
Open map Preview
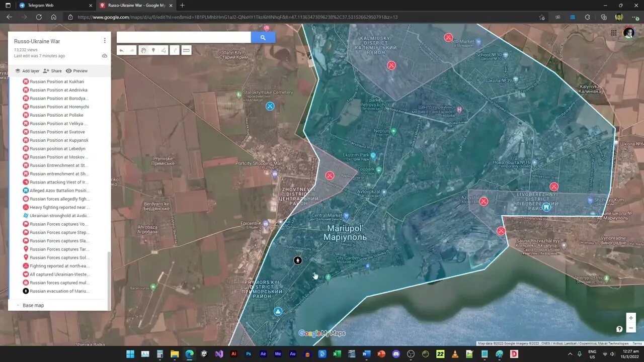click(x=76, y=71)
